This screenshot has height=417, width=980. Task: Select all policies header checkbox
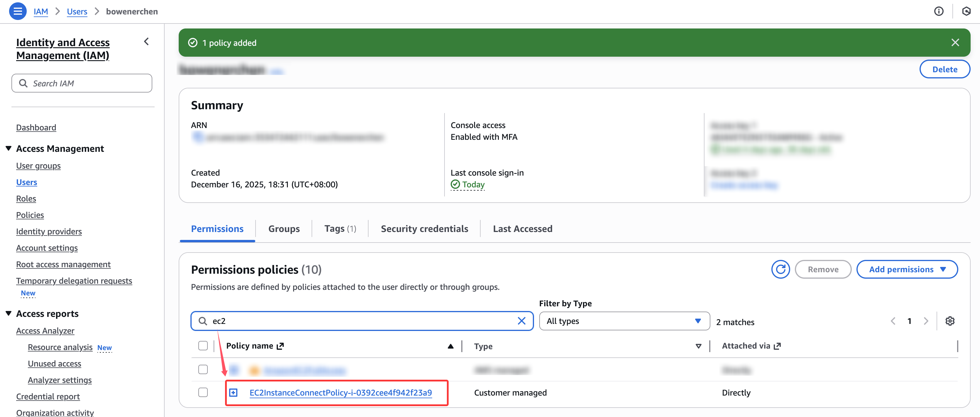(x=203, y=345)
